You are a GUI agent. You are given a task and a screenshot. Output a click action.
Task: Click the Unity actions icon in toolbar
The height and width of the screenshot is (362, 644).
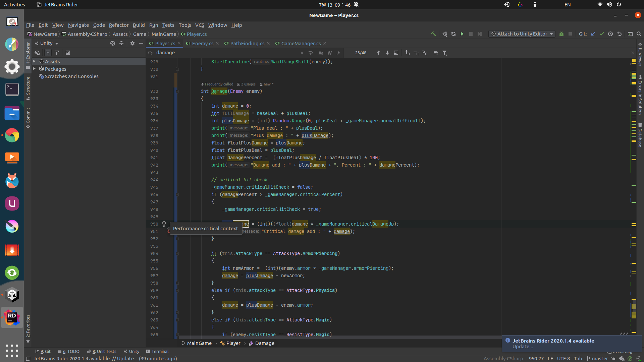tap(445, 34)
